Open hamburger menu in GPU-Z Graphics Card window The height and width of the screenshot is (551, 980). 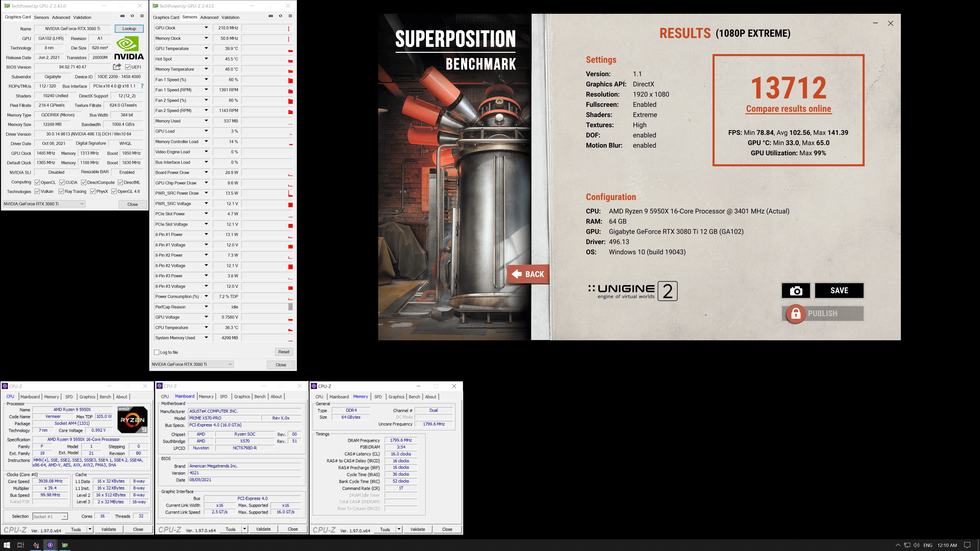142,16
